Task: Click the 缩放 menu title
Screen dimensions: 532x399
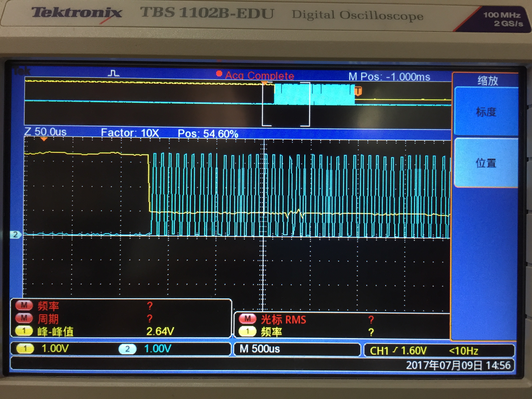Action: (487, 81)
